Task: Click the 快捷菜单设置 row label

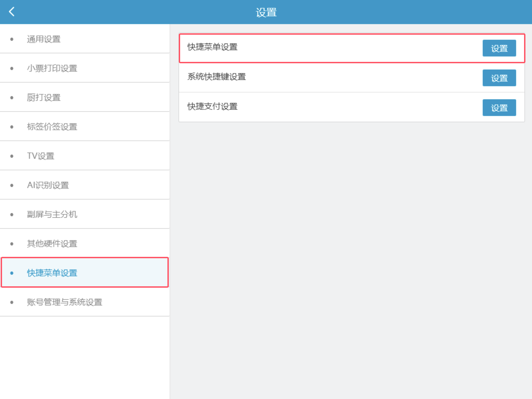Action: pos(212,47)
